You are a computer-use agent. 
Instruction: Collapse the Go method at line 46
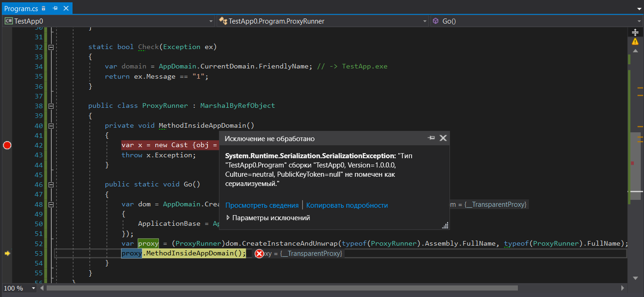[x=51, y=185]
